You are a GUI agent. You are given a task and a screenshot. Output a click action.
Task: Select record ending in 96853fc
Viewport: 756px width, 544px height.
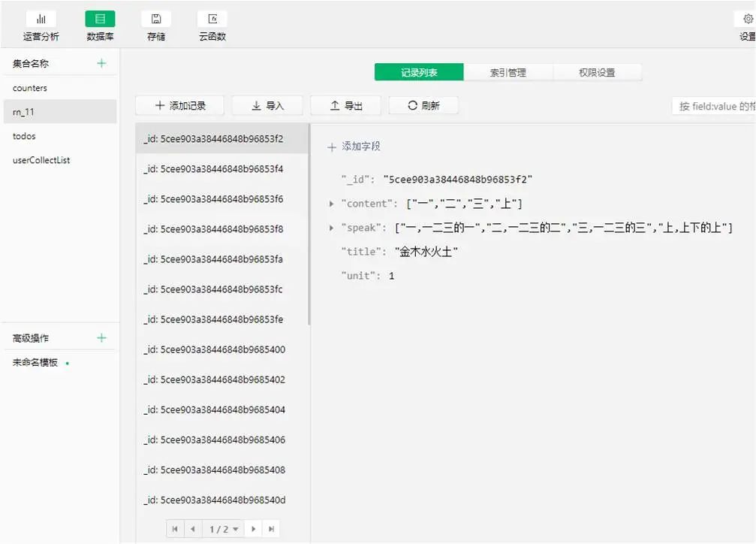pos(221,289)
